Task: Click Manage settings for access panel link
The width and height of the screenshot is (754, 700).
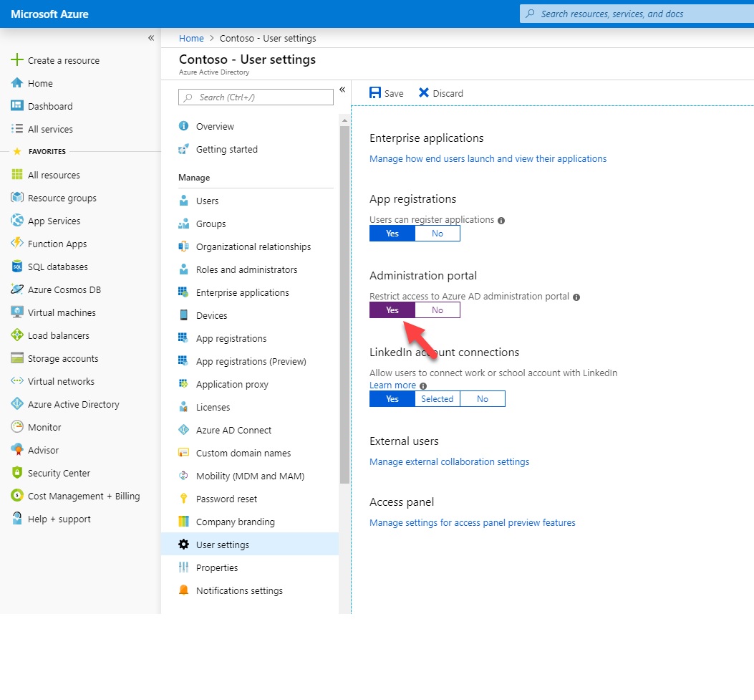Action: [472, 522]
